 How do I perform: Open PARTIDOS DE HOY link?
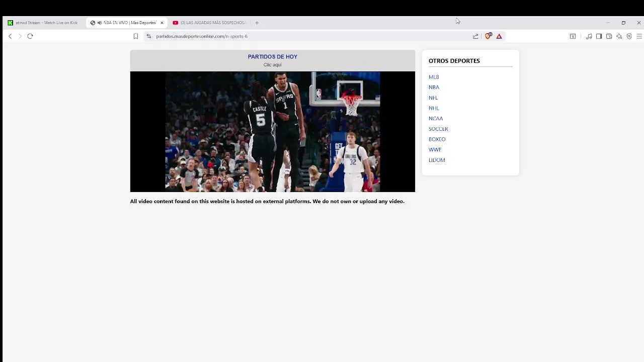[x=273, y=57]
